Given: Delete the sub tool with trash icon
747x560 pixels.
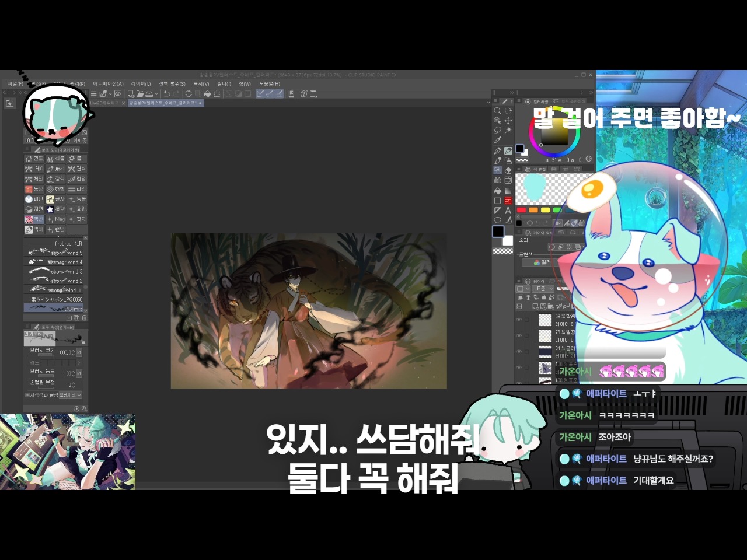Looking at the screenshot, I should point(85,318).
